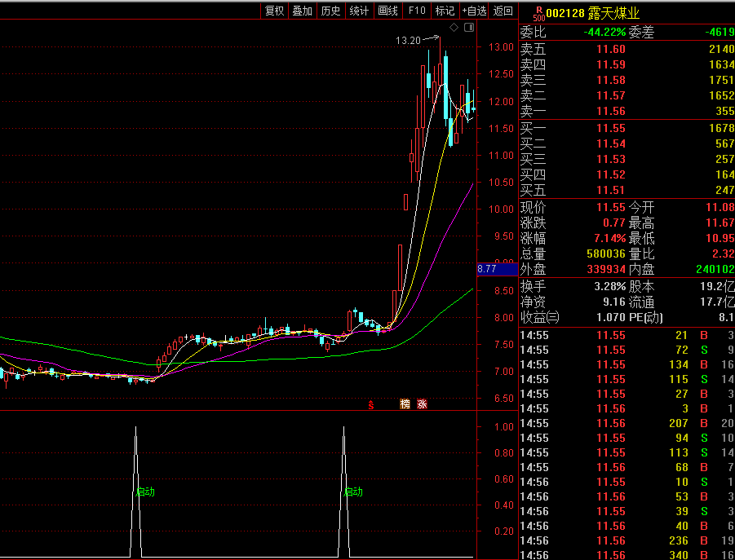Click the 6.50 price axis label
The height and width of the screenshot is (560, 735).
pyautogui.click(x=504, y=399)
